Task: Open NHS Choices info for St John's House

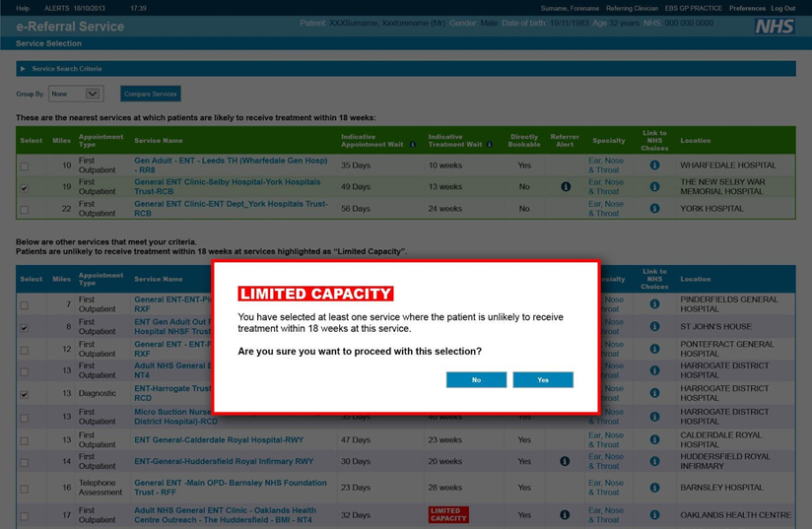Action: click(x=654, y=327)
